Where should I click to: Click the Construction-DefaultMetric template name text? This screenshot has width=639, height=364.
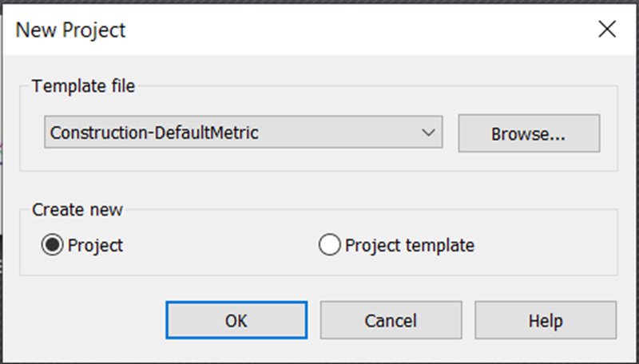tap(154, 133)
